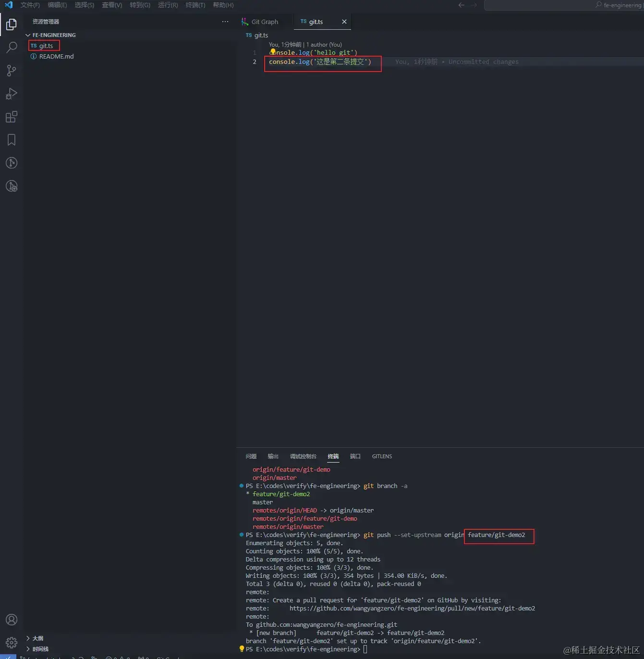Viewport: 644px width, 659px height.
Task: Open the Run and Debug icon
Action: (12, 94)
